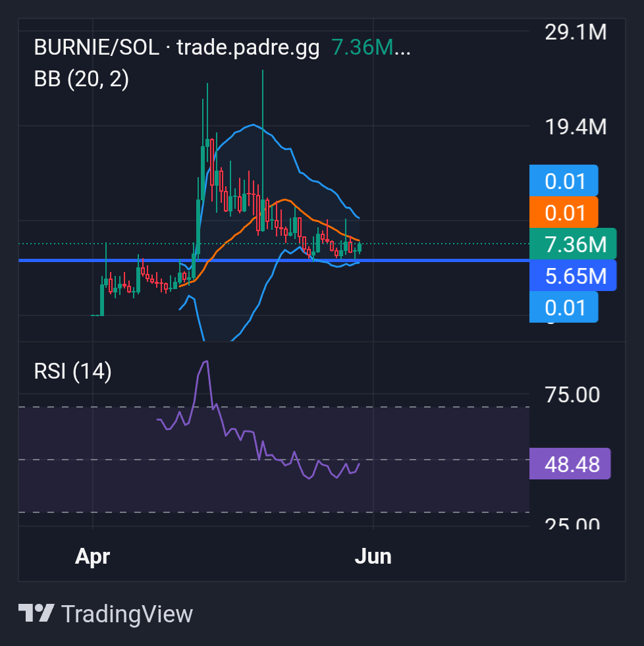Select the RSI (14) indicator legend
This screenshot has height=646, width=644.
pyautogui.click(x=72, y=371)
